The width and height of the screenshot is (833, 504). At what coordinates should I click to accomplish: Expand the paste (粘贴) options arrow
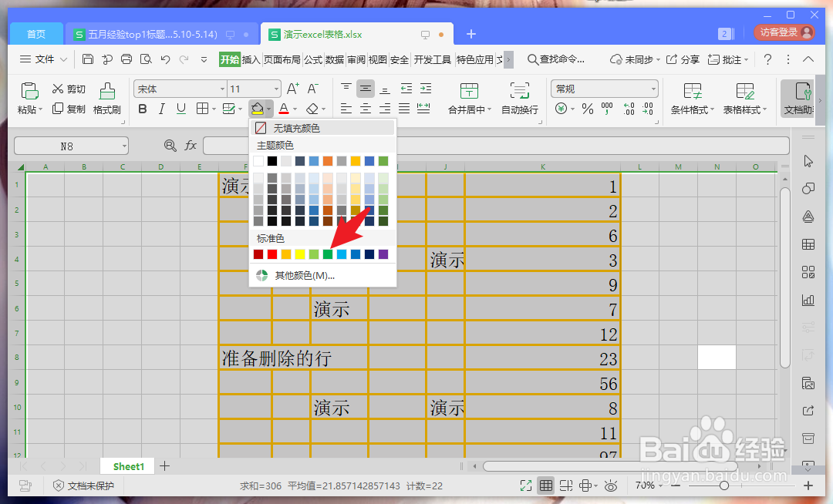click(x=40, y=109)
